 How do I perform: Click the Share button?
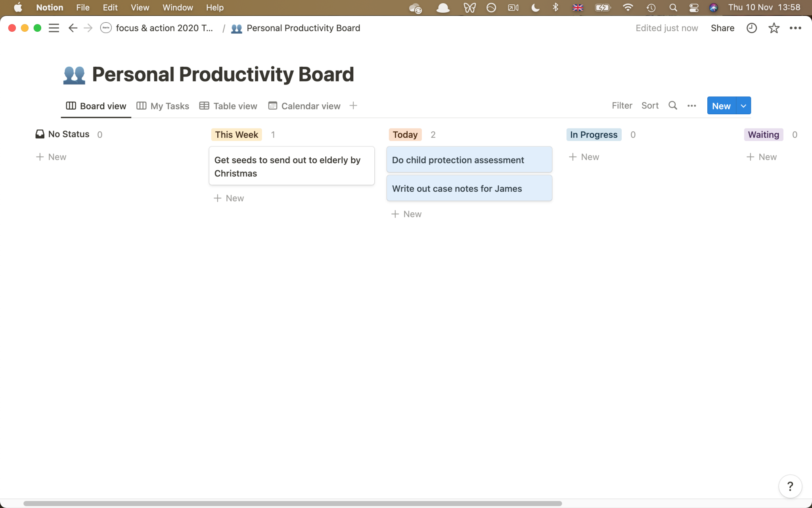click(x=722, y=28)
